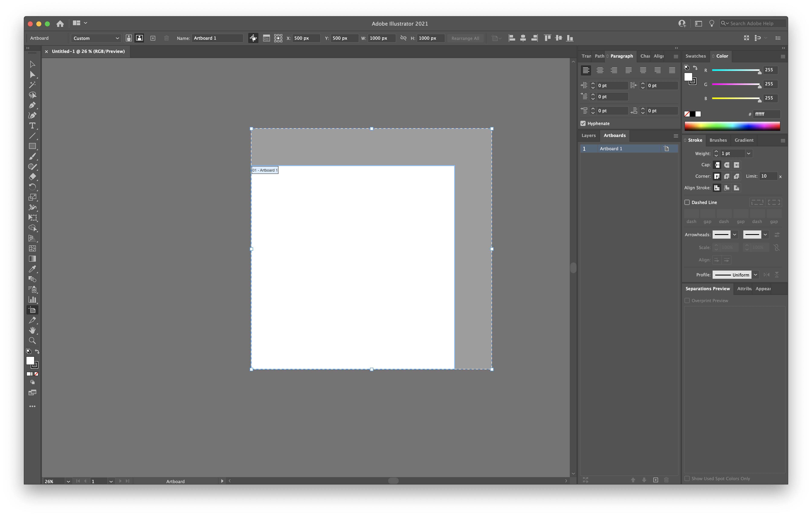Screen dimensions: 812x516
Task: Select the Rotate tool
Action: pos(32,187)
